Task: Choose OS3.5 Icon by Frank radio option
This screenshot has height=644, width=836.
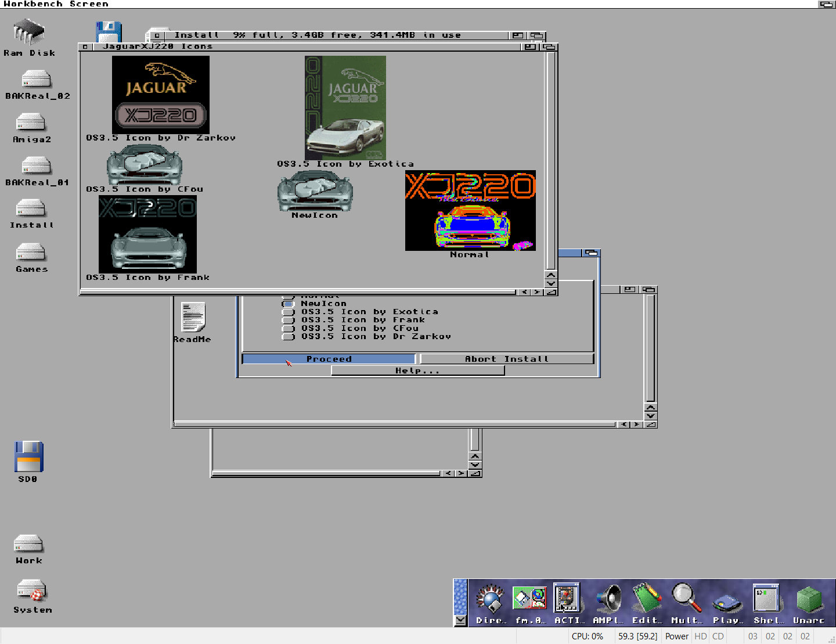Action: pos(288,320)
